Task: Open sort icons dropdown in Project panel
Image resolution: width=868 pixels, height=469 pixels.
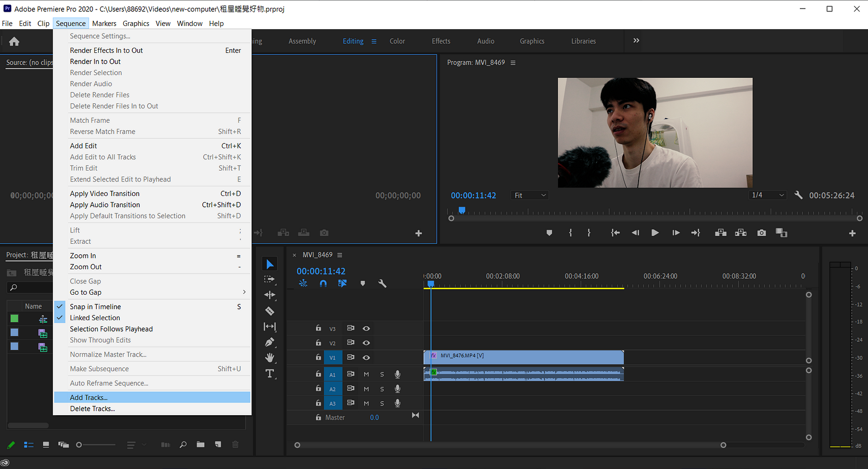Action: point(136,444)
